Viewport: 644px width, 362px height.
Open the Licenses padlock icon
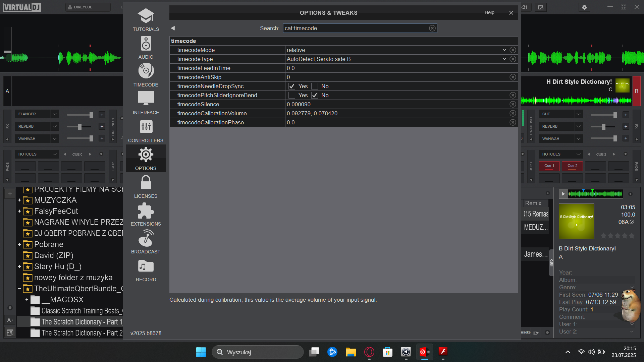click(x=146, y=182)
